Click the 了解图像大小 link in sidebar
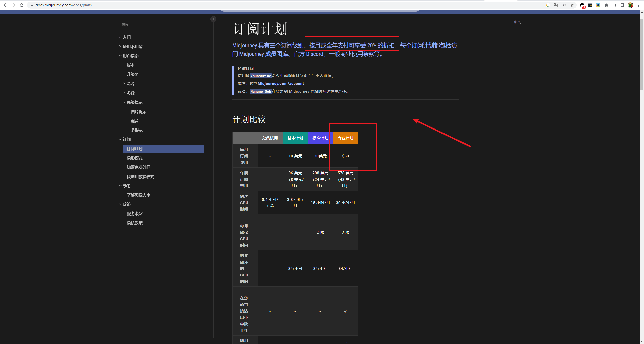This screenshot has height=344, width=644. point(140,195)
